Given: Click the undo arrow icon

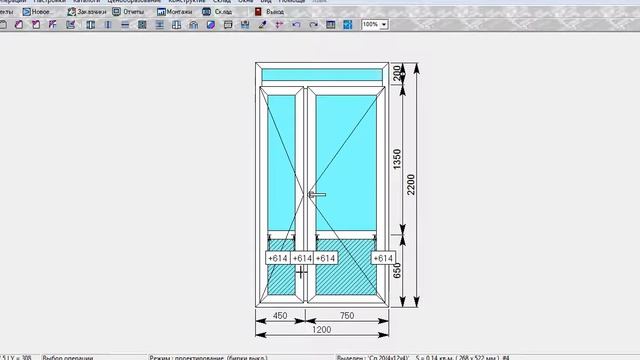Looking at the screenshot, I should [296, 25].
